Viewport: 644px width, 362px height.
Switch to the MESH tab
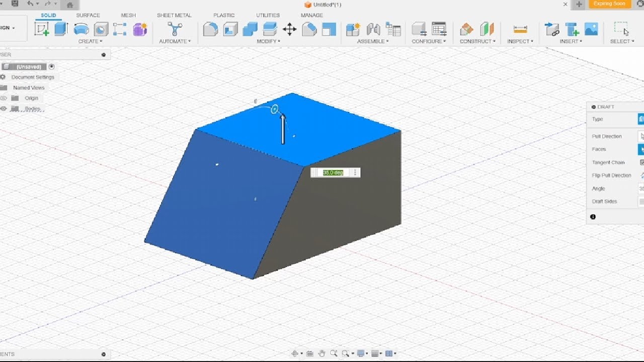coord(128,15)
